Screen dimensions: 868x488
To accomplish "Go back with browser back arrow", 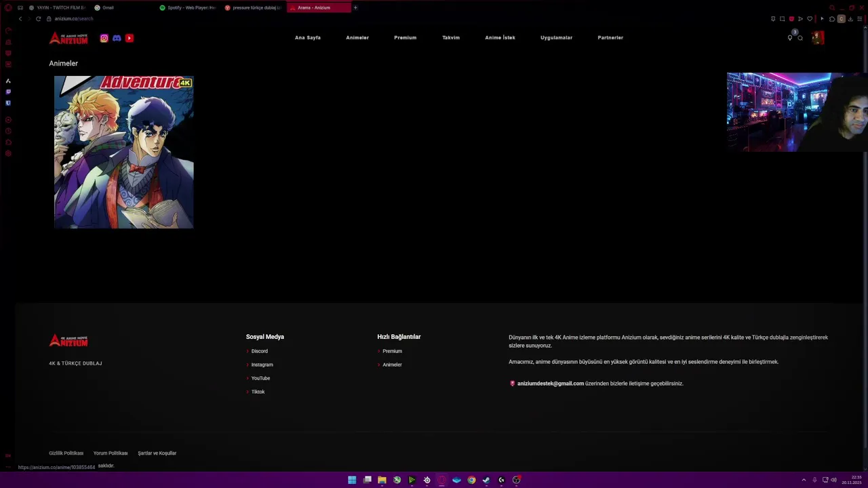I will [x=20, y=19].
